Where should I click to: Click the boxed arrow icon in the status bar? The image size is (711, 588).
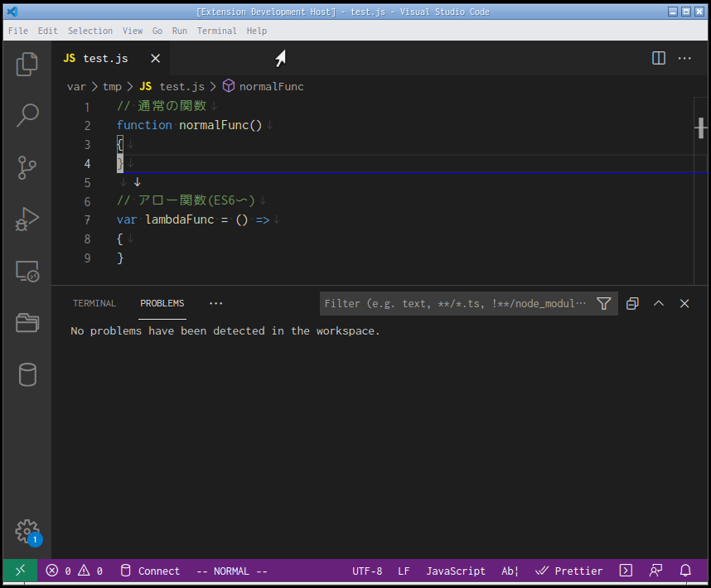[x=626, y=571]
